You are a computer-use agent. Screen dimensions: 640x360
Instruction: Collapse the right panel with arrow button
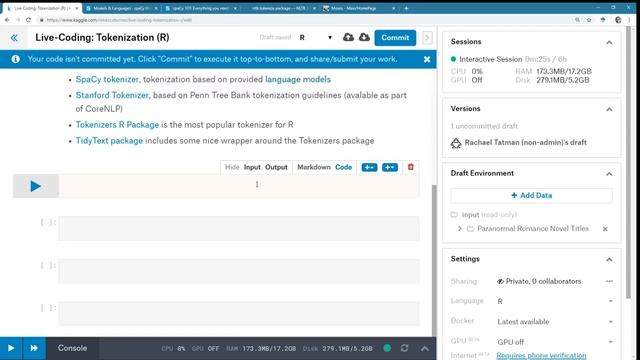(x=427, y=38)
